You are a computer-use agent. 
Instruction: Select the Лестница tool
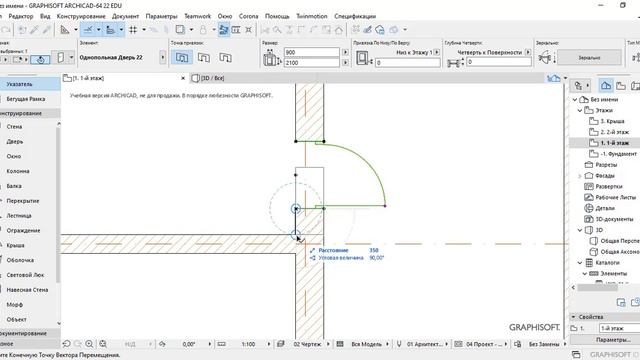click(19, 216)
